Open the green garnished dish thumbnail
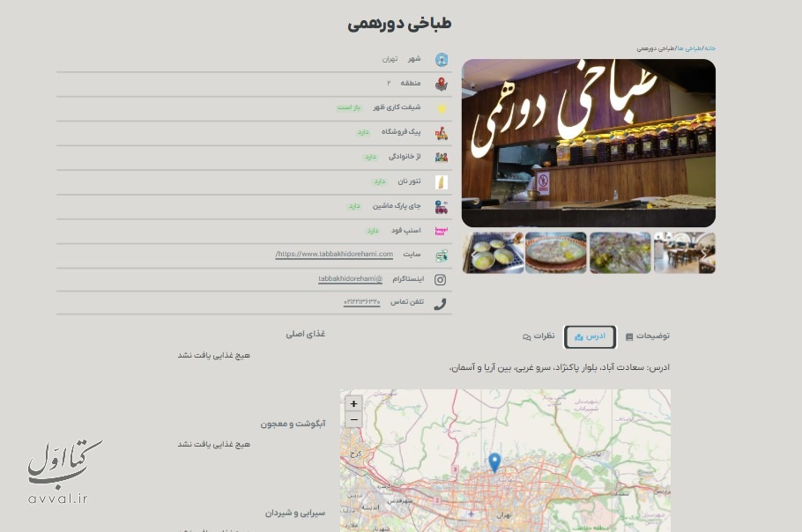 (620, 253)
